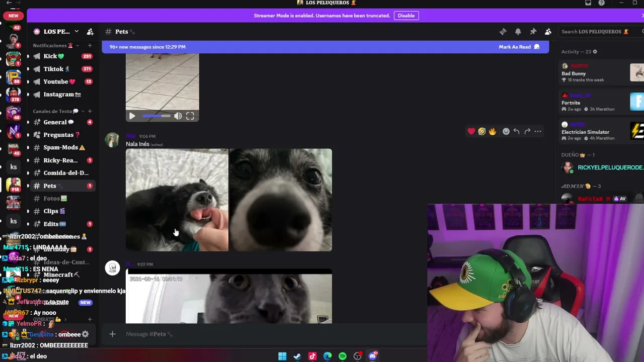The height and width of the screenshot is (362, 644).
Task: Open the Activity settings gear
Action: tap(595, 52)
